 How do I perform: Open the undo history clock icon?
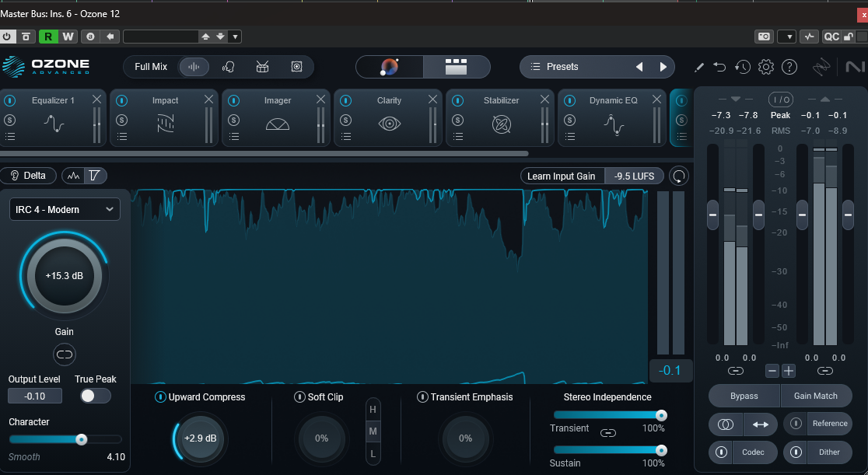(742, 67)
